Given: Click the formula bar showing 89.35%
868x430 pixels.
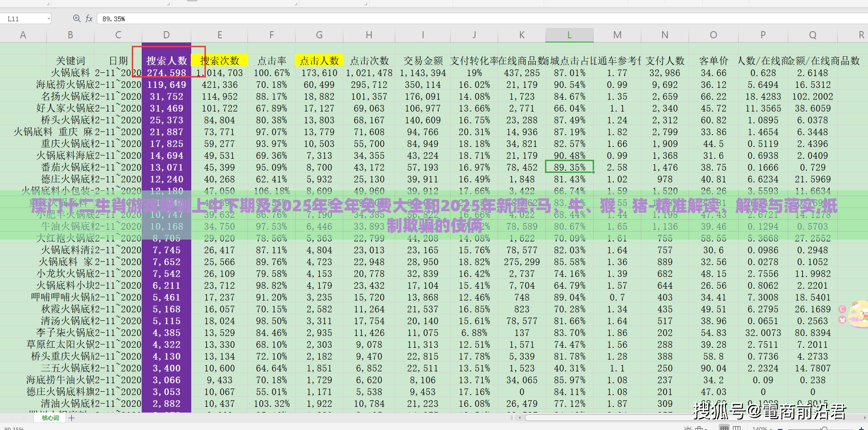Looking at the screenshot, I should point(482,19).
